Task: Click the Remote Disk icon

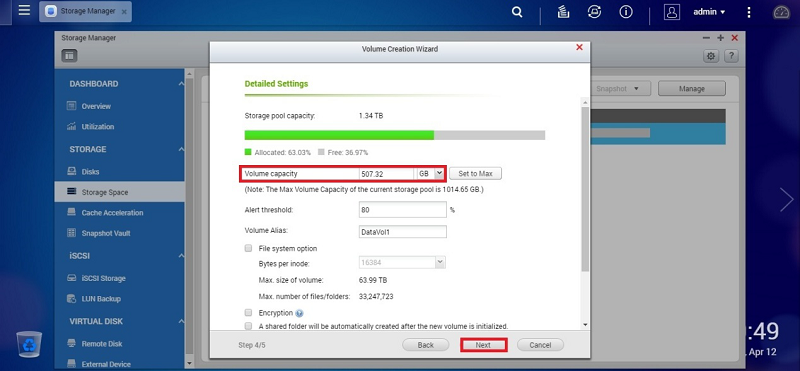Action: pos(71,343)
